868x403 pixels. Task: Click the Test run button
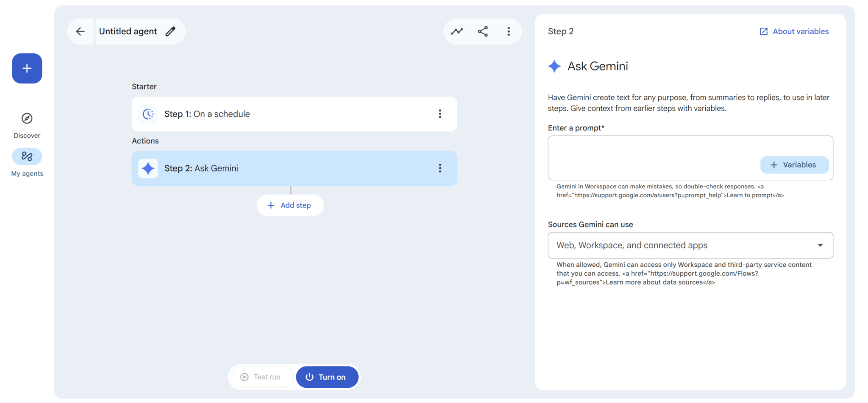(261, 377)
